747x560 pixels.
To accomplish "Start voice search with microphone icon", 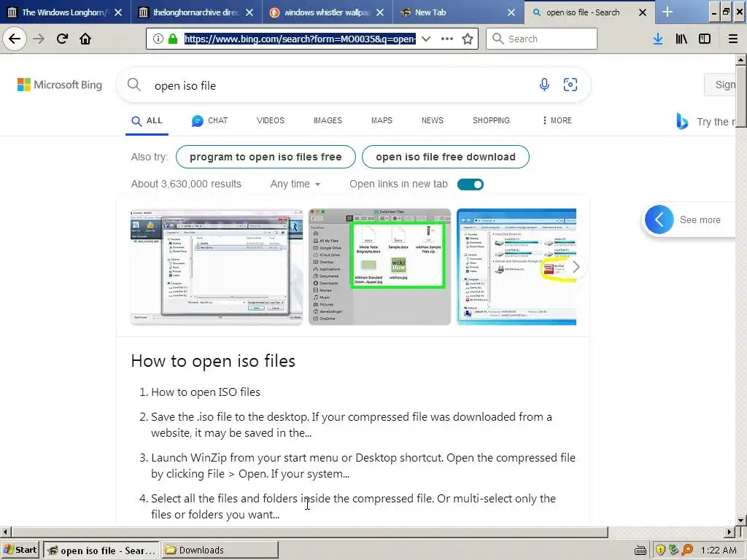I will (544, 85).
